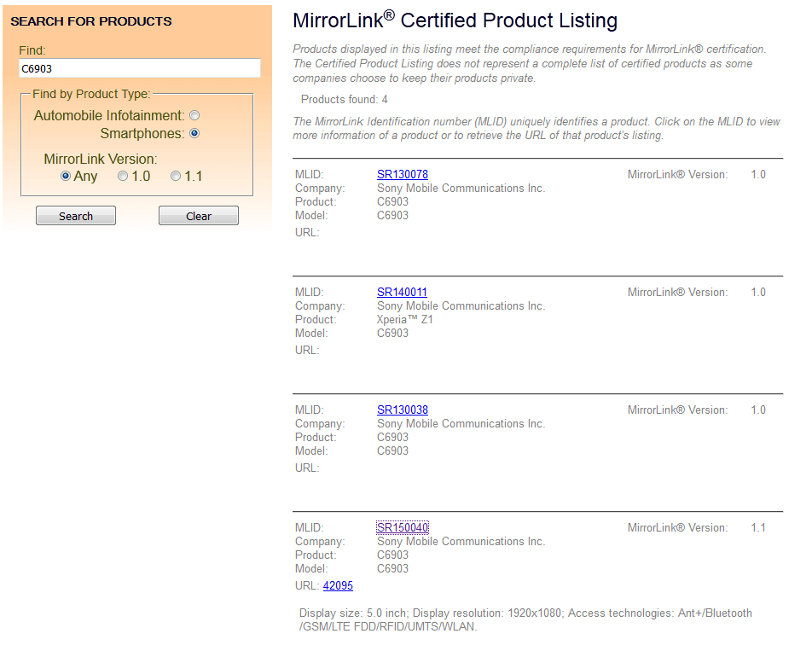Click the display size description text

click(525, 620)
